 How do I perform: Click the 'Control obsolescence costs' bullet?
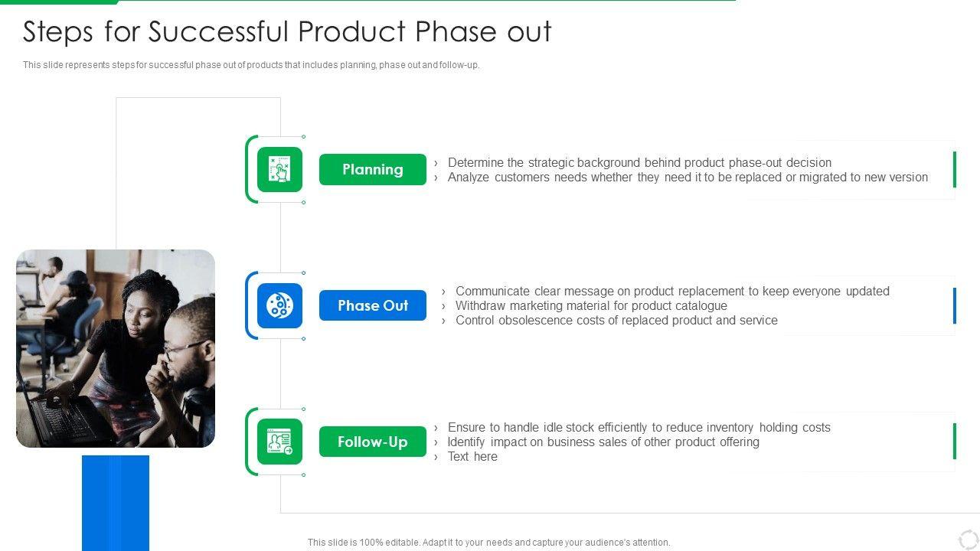616,321
